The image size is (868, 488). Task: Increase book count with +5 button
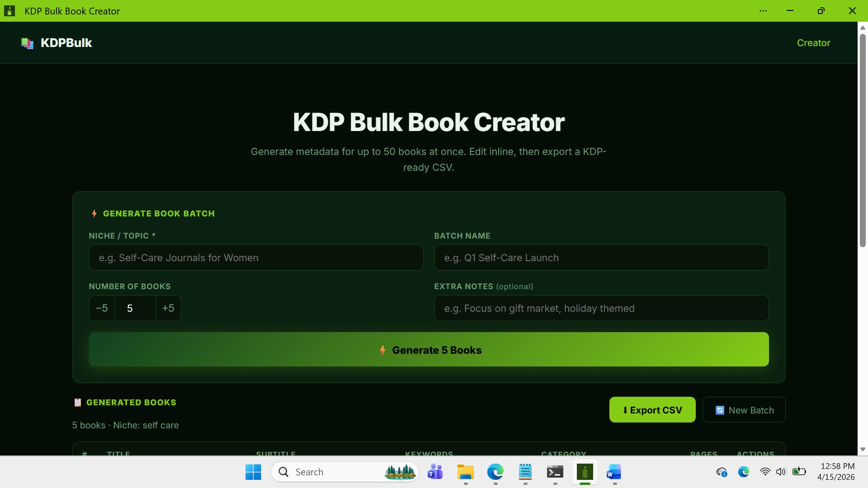tap(168, 308)
